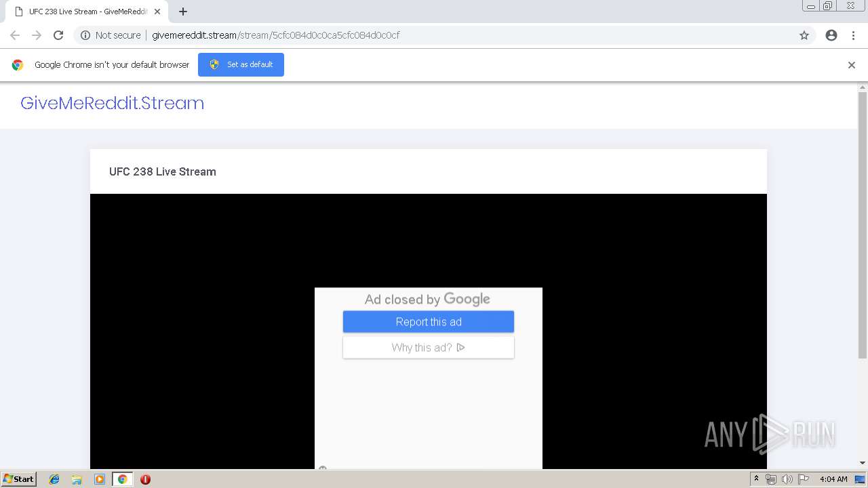Click Report this ad button
The height and width of the screenshot is (488, 868).
429,322
